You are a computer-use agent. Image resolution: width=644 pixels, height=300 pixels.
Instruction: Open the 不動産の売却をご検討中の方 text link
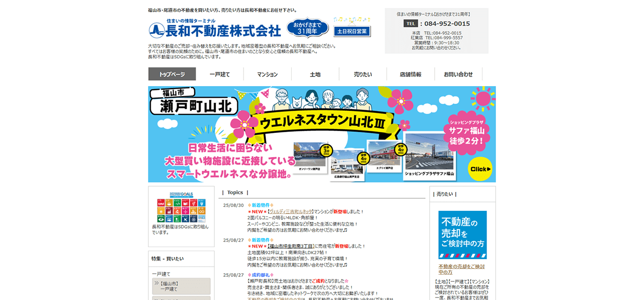point(461,269)
